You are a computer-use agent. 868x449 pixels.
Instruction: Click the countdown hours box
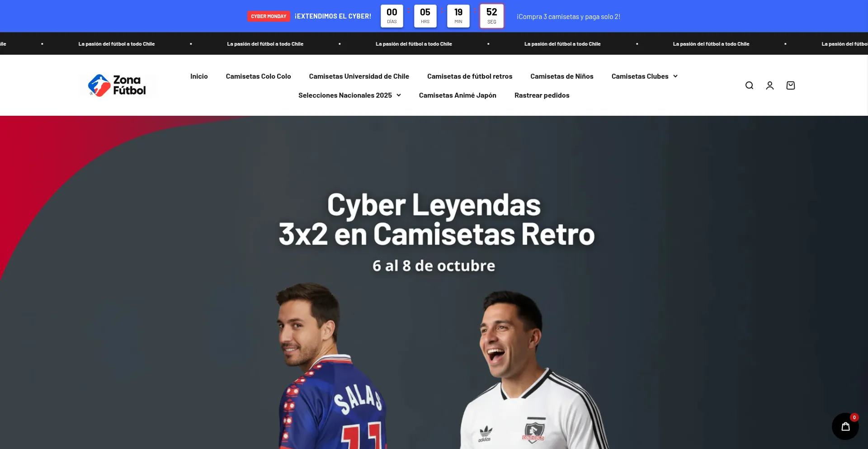425,16
